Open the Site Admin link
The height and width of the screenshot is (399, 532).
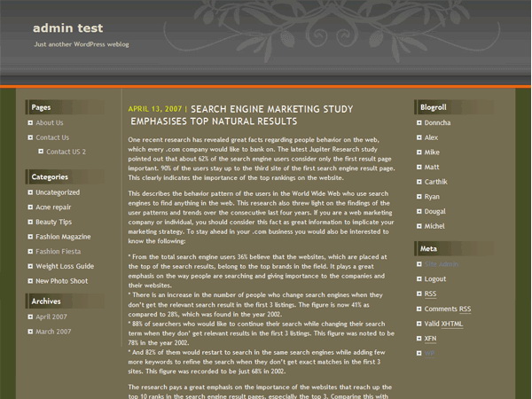click(x=442, y=264)
